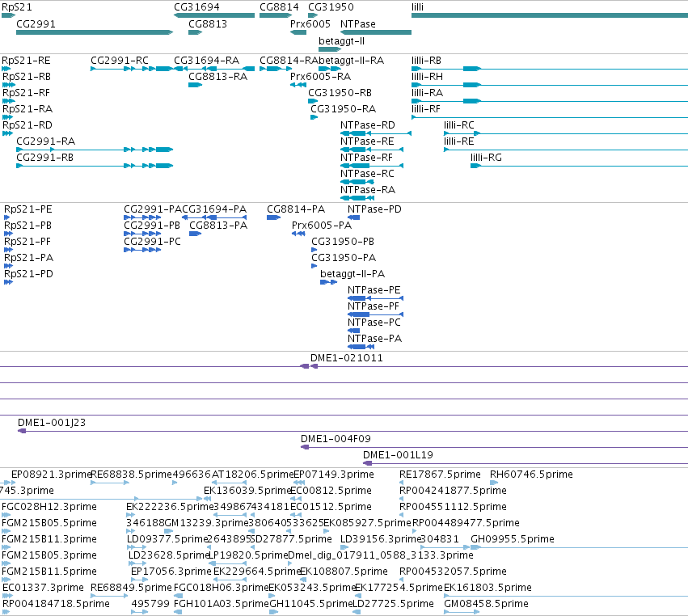Select transcript RpS21-RD

[27, 125]
